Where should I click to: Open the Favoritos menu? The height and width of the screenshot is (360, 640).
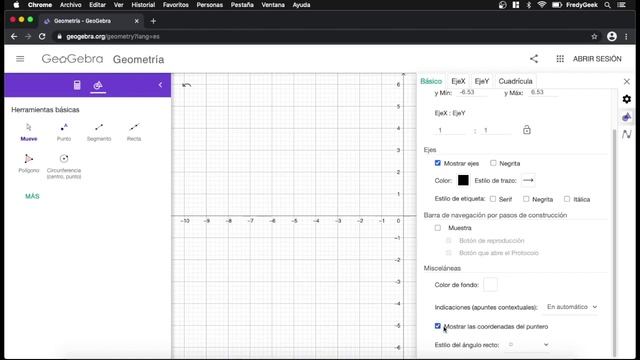click(x=176, y=5)
